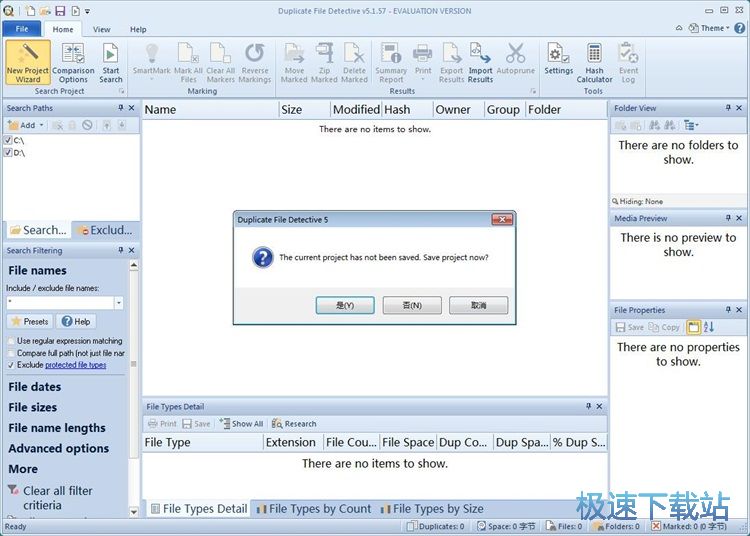Viewport: 750px width, 536px height.
Task: Click the categorized view icon in File Properties
Action: [x=693, y=327]
